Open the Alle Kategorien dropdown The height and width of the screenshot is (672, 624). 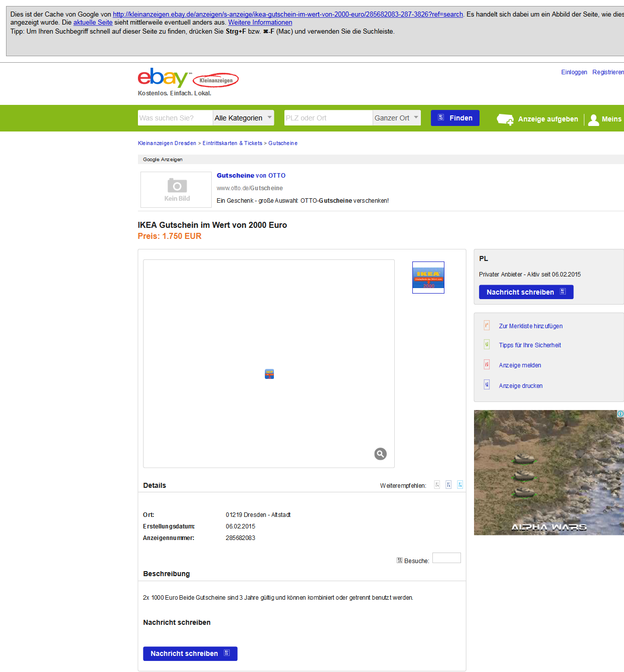click(x=243, y=118)
